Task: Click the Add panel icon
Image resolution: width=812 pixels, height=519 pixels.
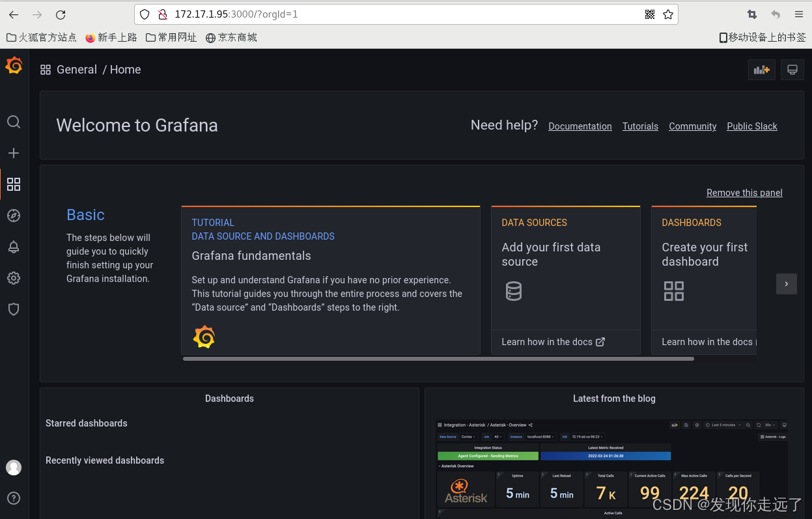Action: 761,70
